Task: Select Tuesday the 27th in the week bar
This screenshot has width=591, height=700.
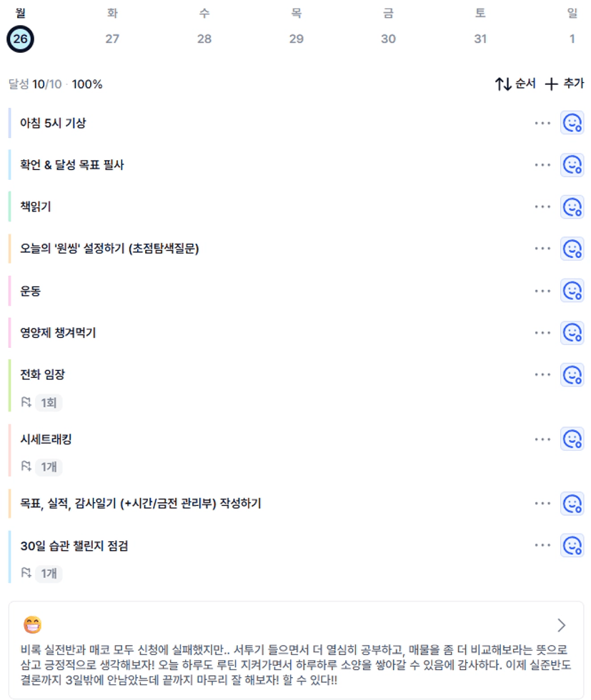Action: [x=112, y=39]
